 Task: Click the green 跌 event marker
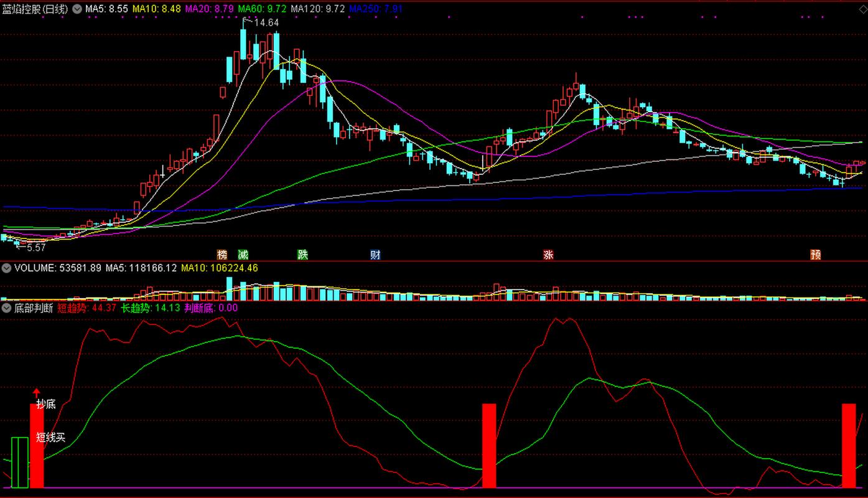[302, 255]
